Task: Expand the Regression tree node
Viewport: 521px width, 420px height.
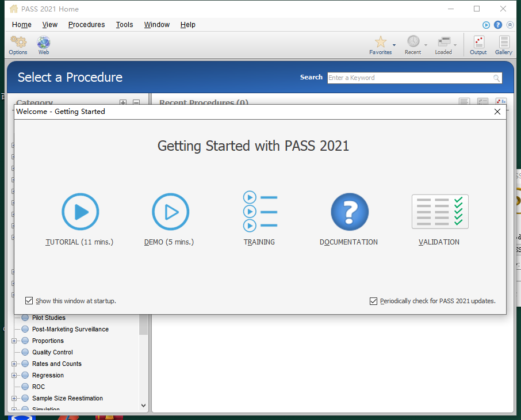Action: tap(14, 376)
